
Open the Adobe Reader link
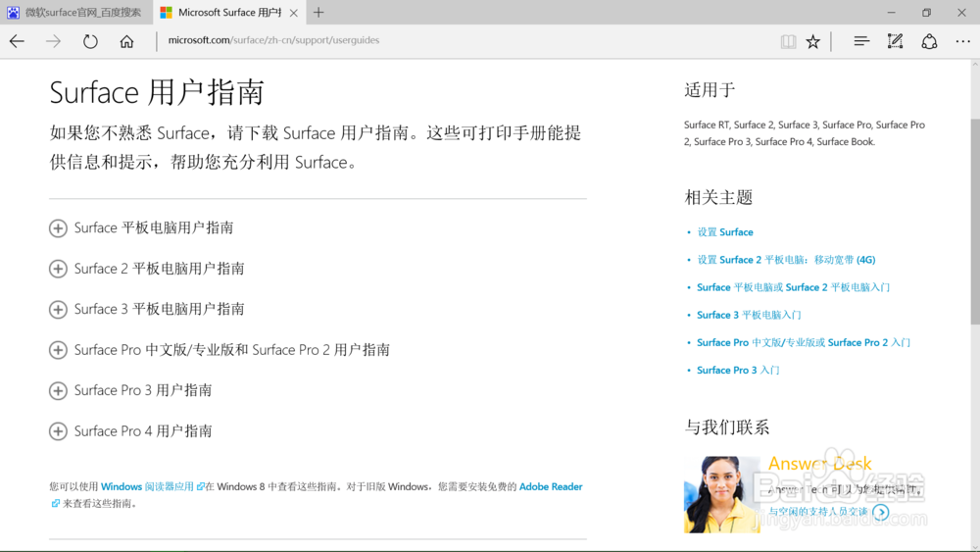click(551, 486)
